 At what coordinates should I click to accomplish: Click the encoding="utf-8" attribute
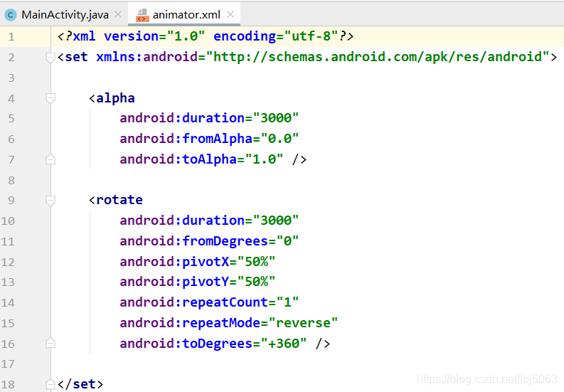click(276, 36)
